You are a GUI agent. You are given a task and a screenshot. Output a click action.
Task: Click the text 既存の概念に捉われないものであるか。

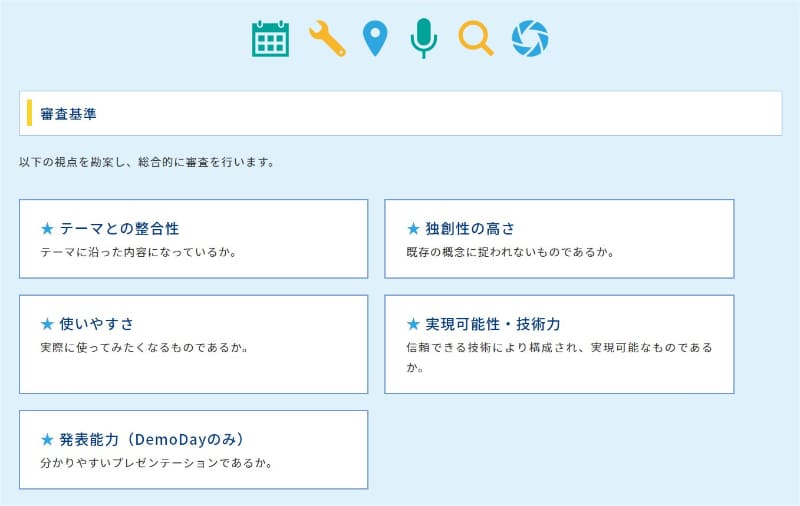pyautogui.click(x=510, y=252)
